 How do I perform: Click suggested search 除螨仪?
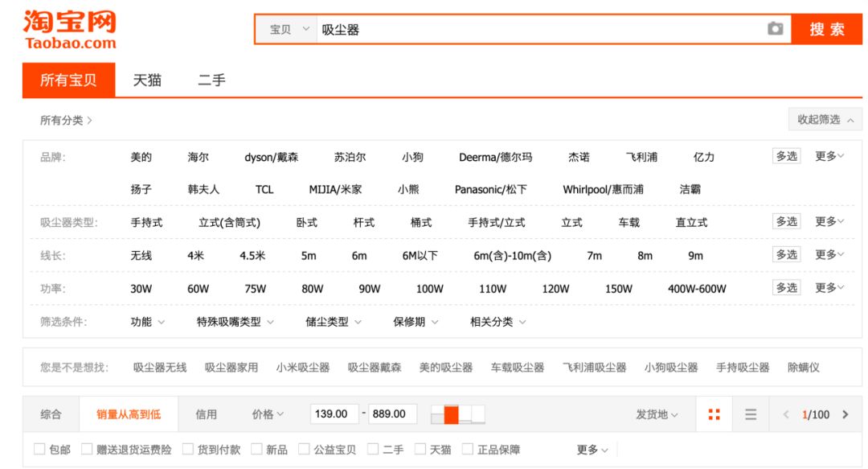803,368
